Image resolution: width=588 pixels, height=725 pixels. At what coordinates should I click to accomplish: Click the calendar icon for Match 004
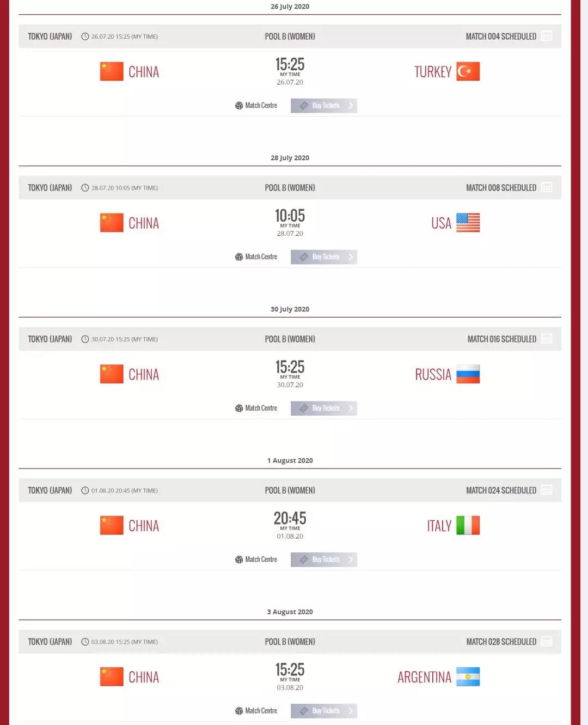[547, 36]
